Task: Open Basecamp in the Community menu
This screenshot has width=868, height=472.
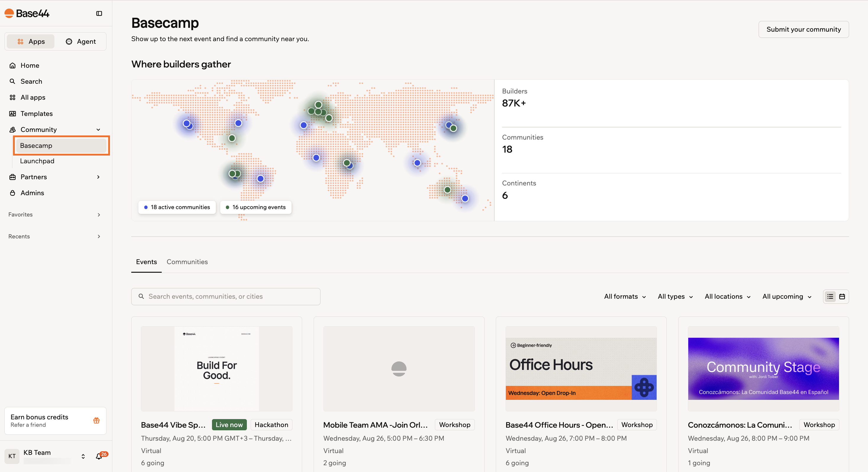Action: click(61, 146)
